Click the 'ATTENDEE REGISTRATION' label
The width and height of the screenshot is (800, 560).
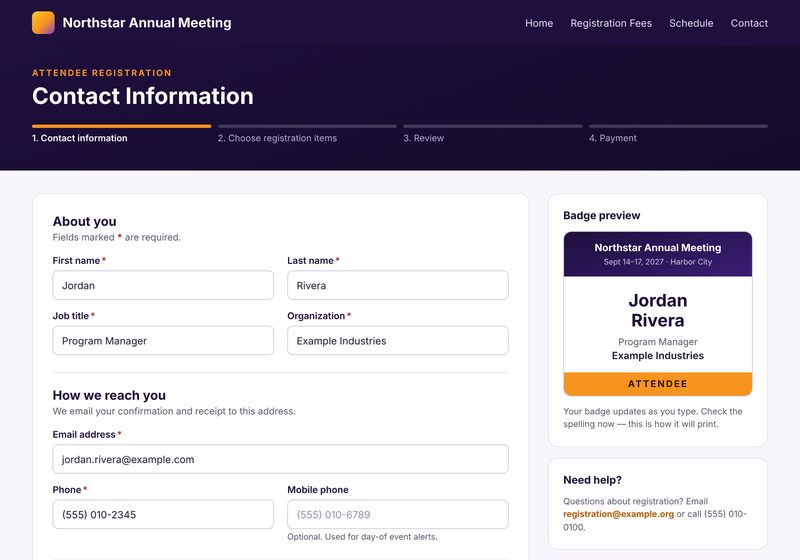102,73
